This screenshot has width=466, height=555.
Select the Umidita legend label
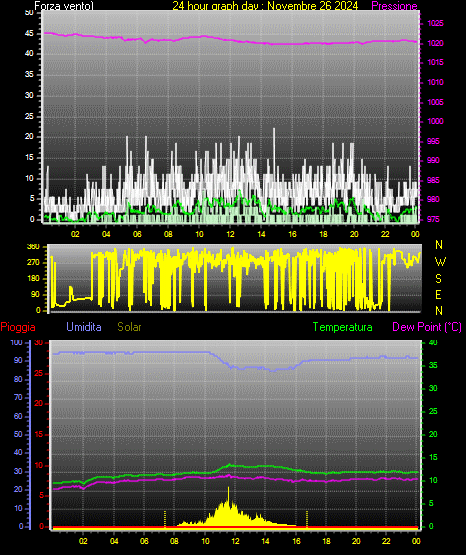point(84,327)
